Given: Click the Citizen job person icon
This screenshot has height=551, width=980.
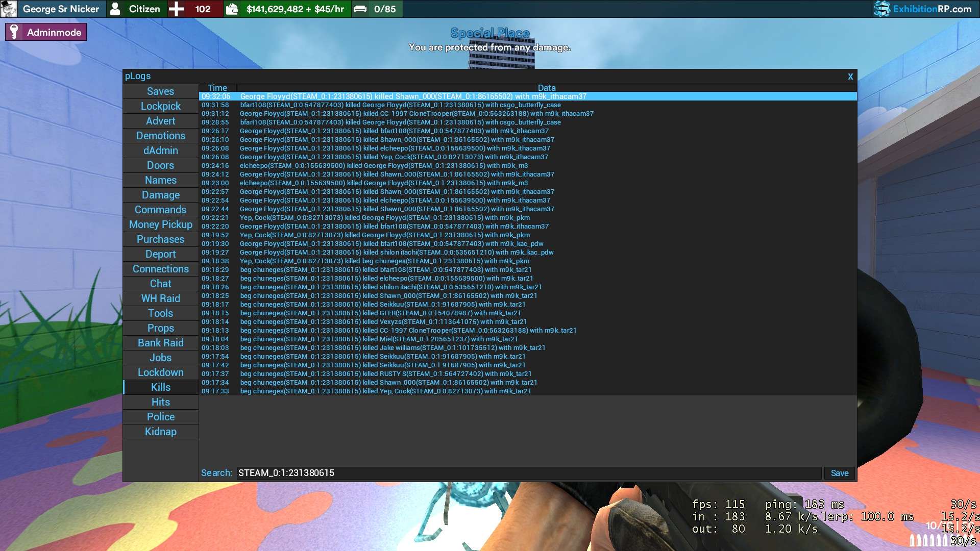Looking at the screenshot, I should pos(116,9).
